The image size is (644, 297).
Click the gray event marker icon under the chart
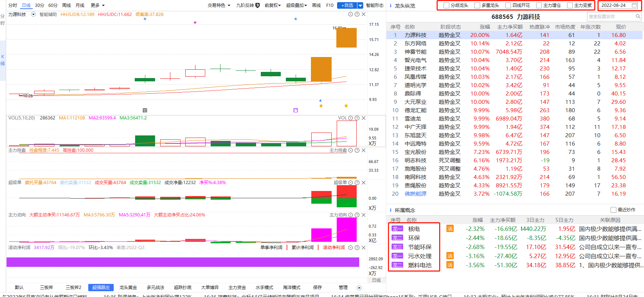145,110
